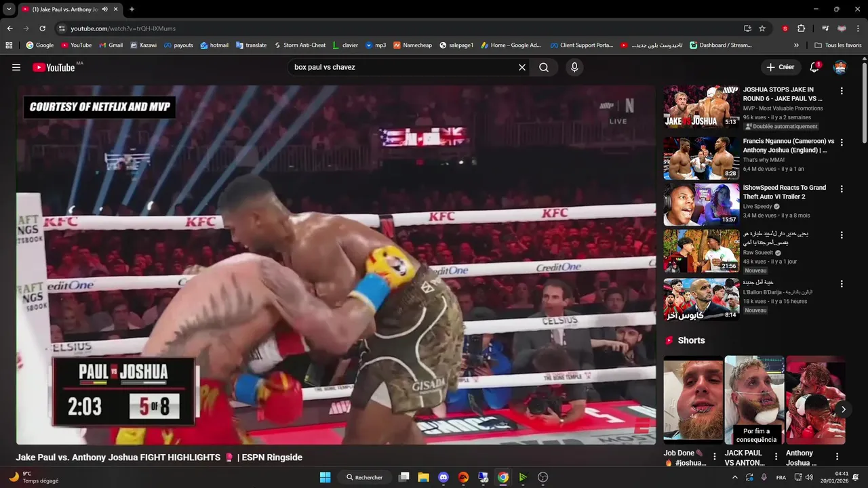Open Francis Ngannou vs Joshua thumbnail

(x=701, y=158)
